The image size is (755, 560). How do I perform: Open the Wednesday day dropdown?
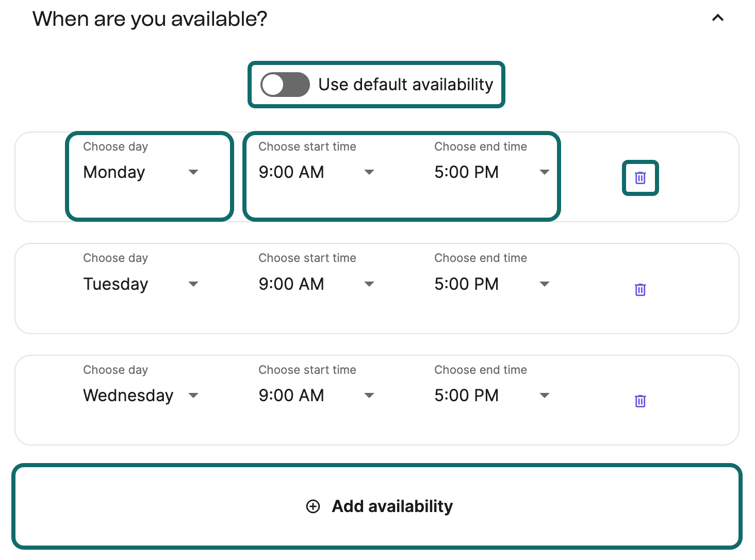141,396
